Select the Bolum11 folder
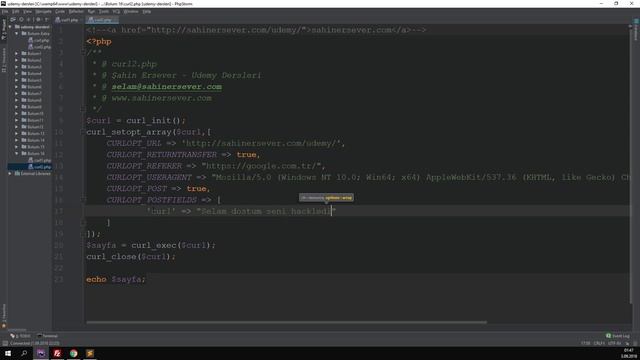 (33, 120)
